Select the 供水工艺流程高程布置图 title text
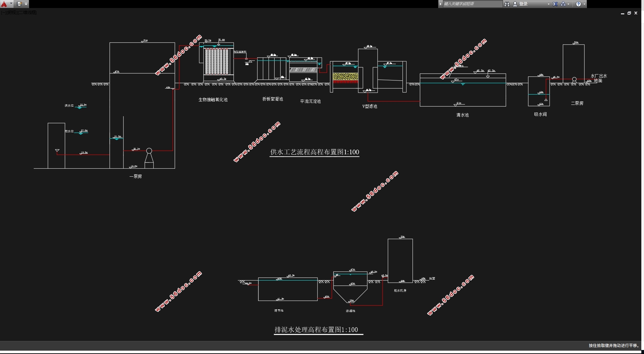Image resolution: width=644 pixels, height=354 pixels. (314, 152)
